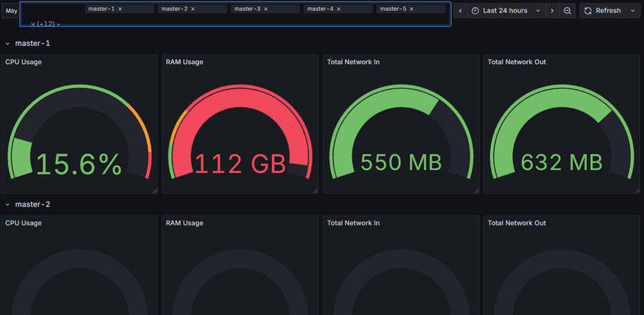Click the RAM Usage panel title in master-1

[x=184, y=62]
